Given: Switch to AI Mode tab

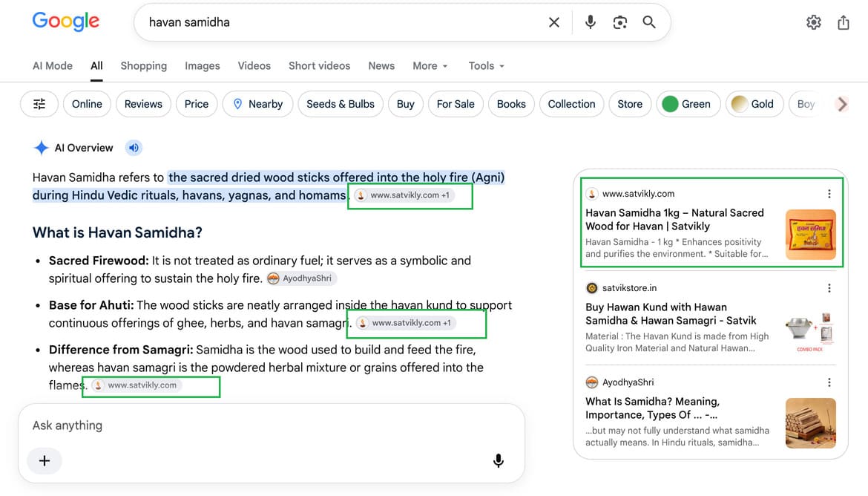Looking at the screenshot, I should click(53, 66).
